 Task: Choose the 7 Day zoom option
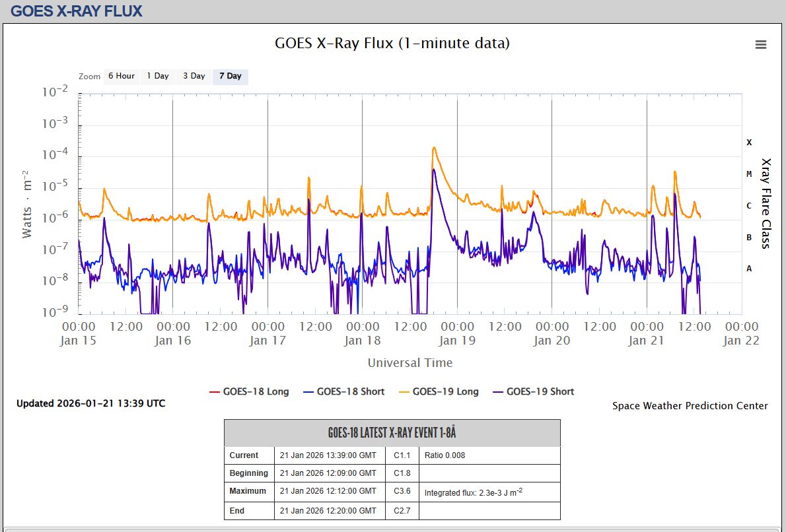coord(231,76)
